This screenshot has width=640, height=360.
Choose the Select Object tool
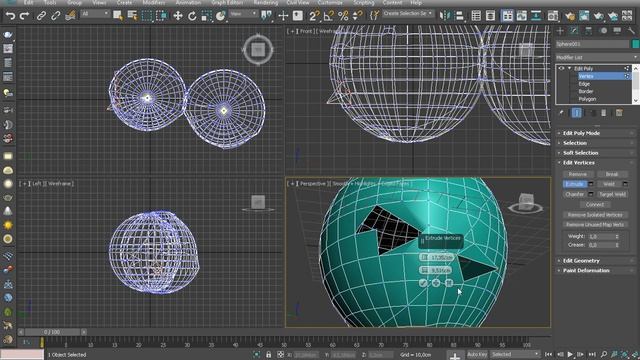point(118,16)
